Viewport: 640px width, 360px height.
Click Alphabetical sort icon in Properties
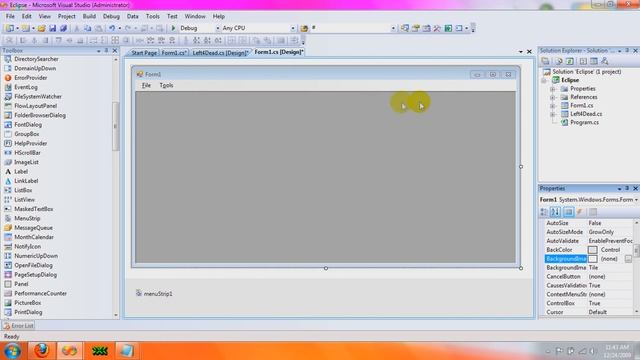pos(555,212)
